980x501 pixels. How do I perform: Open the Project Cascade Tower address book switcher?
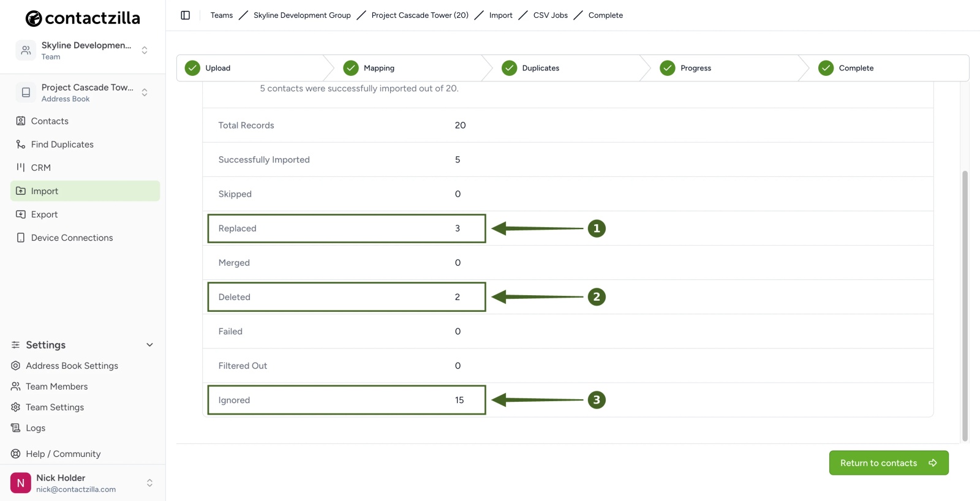[83, 92]
